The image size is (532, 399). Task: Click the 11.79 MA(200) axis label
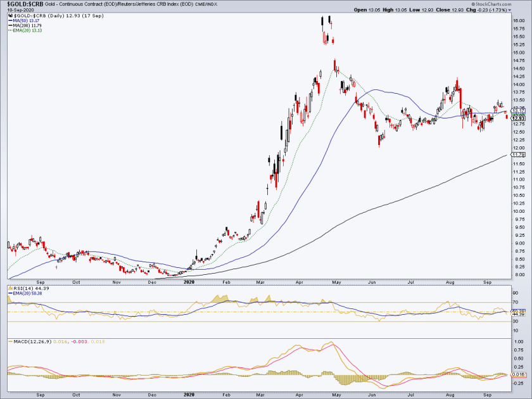(x=519, y=155)
